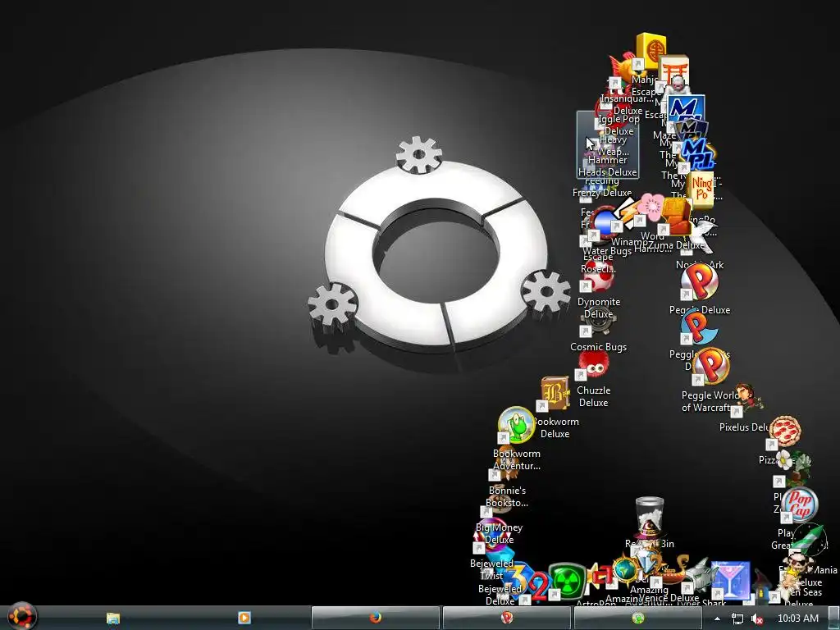The height and width of the screenshot is (630, 840).
Task: Launch the Insaniquarium goldfish icon
Action: 623,66
